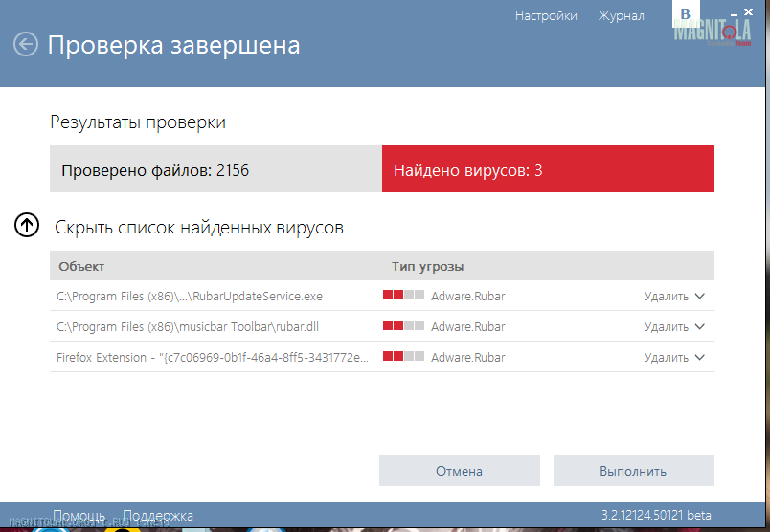Collapse the found viruses list arrow icon
Screen dimensions: 770x532
click(x=27, y=225)
